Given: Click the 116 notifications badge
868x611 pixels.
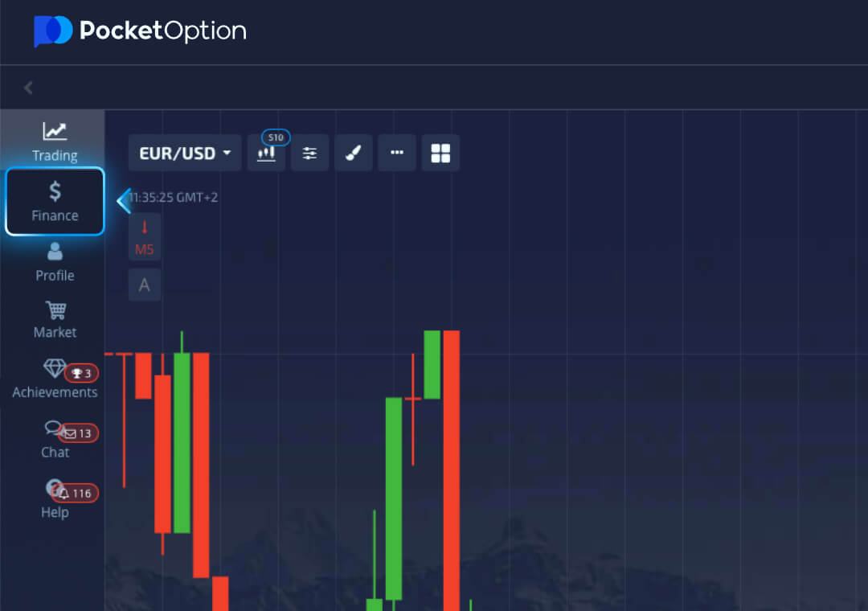Looking at the screenshot, I should coord(81,493).
